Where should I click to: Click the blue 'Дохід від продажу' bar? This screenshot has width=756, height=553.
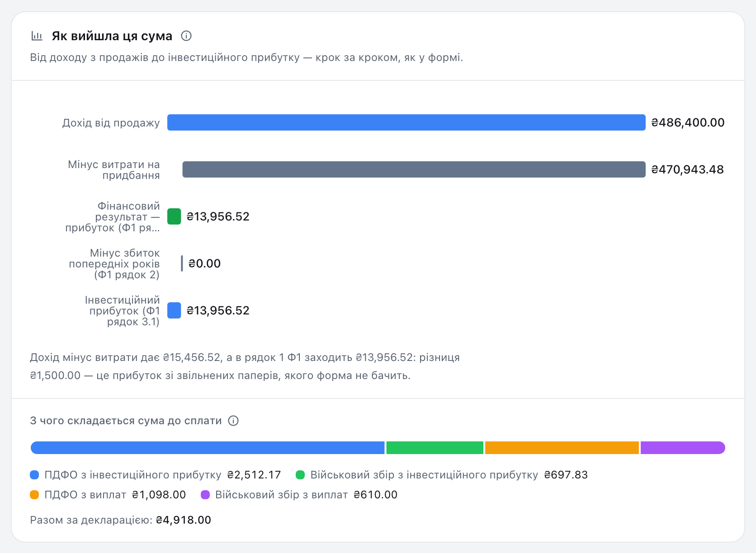[x=406, y=122]
